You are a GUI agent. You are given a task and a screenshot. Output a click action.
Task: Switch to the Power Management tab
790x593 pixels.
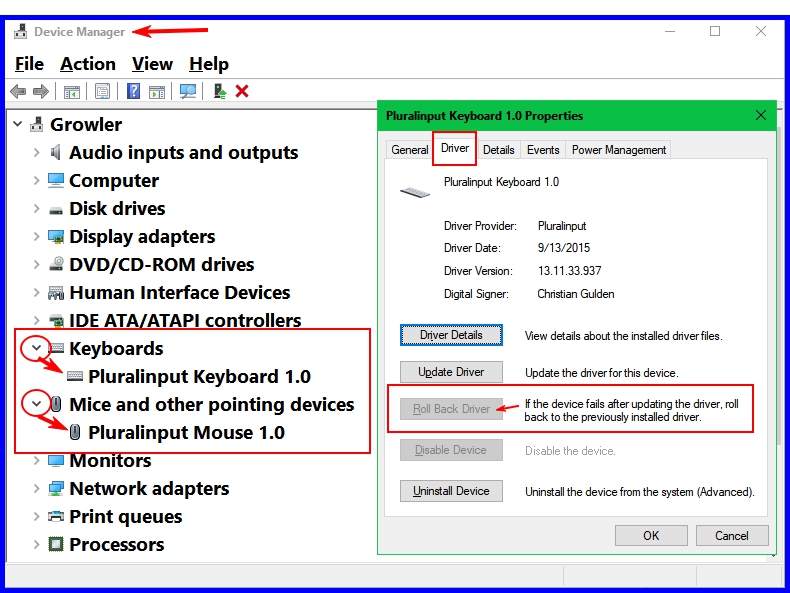tap(619, 150)
